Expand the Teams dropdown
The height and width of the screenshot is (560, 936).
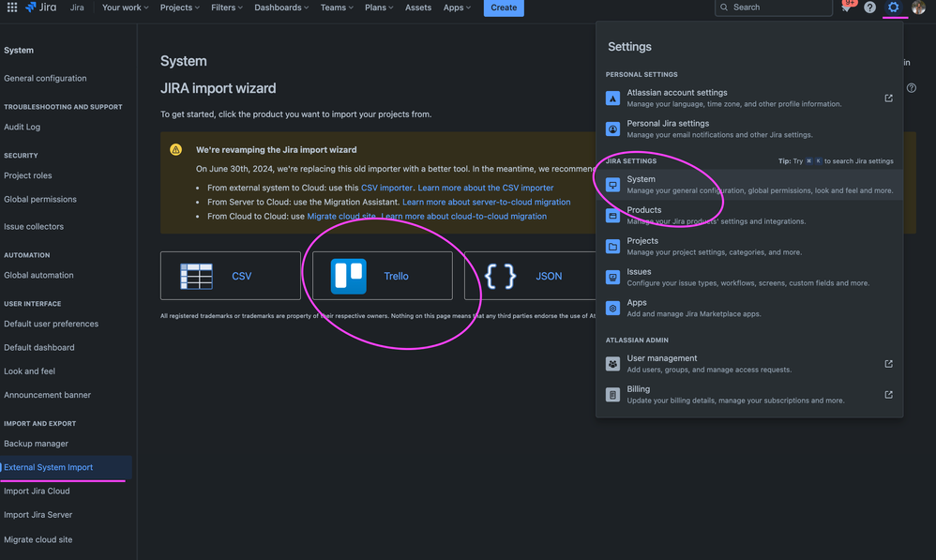point(337,8)
